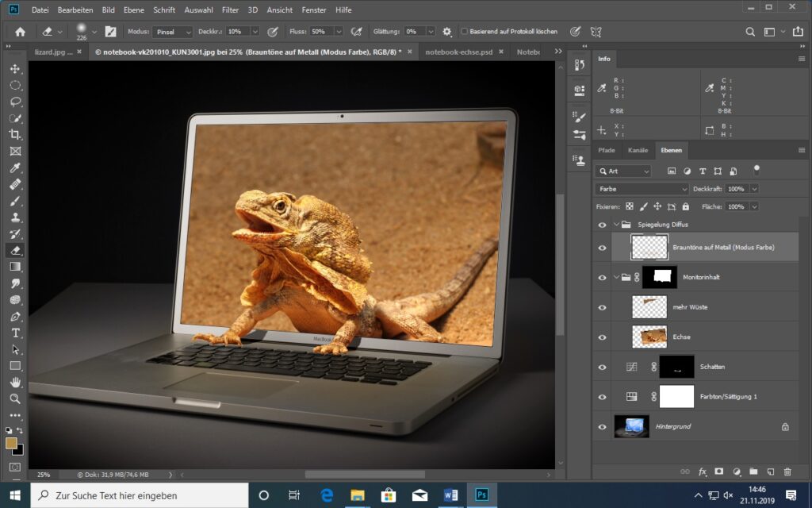This screenshot has height=508, width=812.
Task: Click the foreground color swatch
Action: tap(11, 443)
